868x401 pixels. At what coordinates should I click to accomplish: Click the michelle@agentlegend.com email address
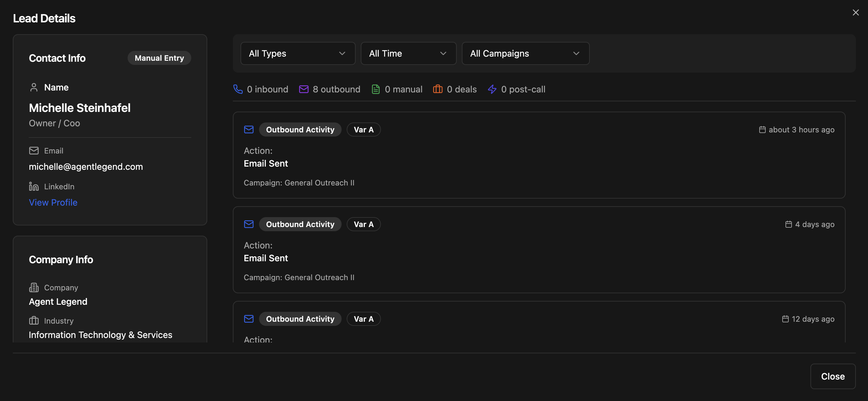[x=86, y=167]
